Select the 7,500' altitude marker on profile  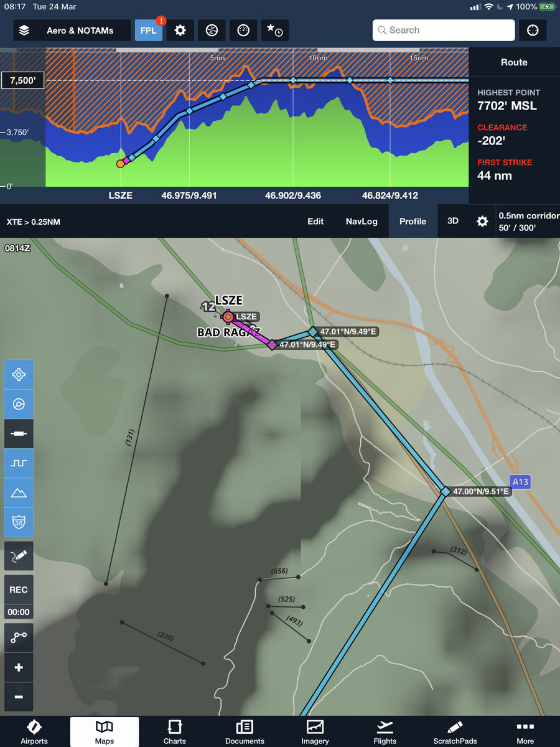[22, 80]
